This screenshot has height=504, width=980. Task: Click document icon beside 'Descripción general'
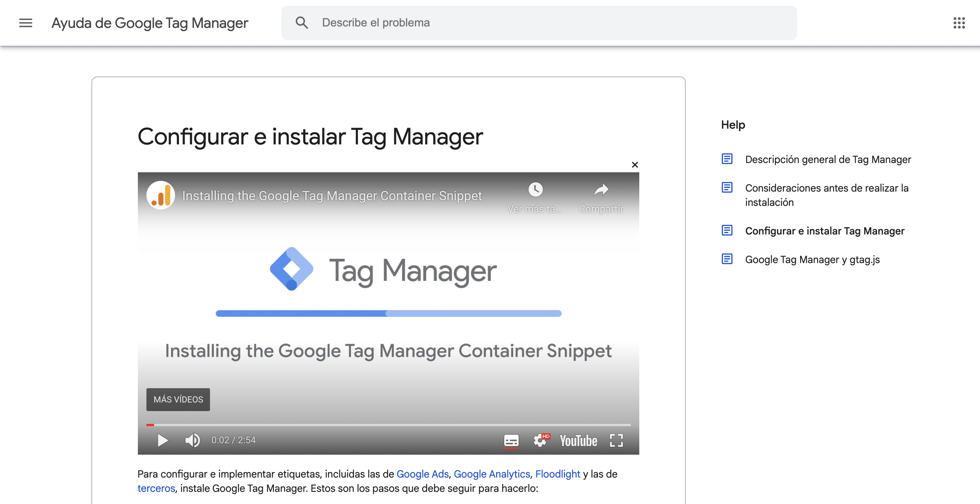pyautogui.click(x=727, y=158)
